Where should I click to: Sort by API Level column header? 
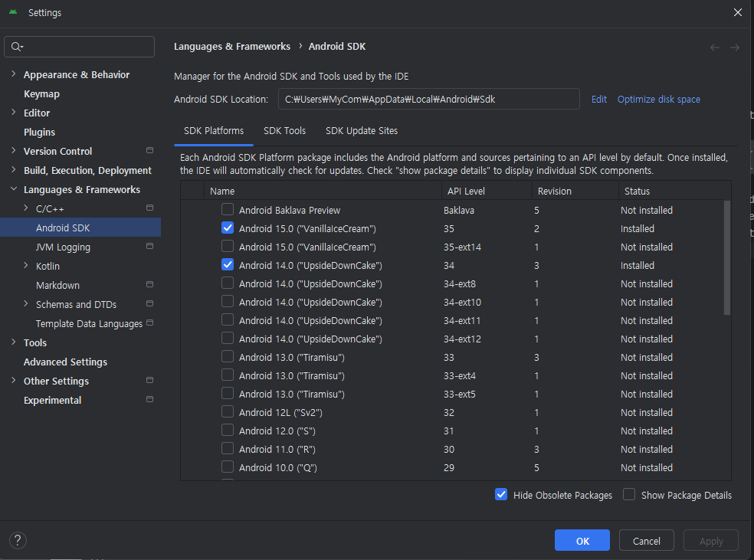pos(487,191)
